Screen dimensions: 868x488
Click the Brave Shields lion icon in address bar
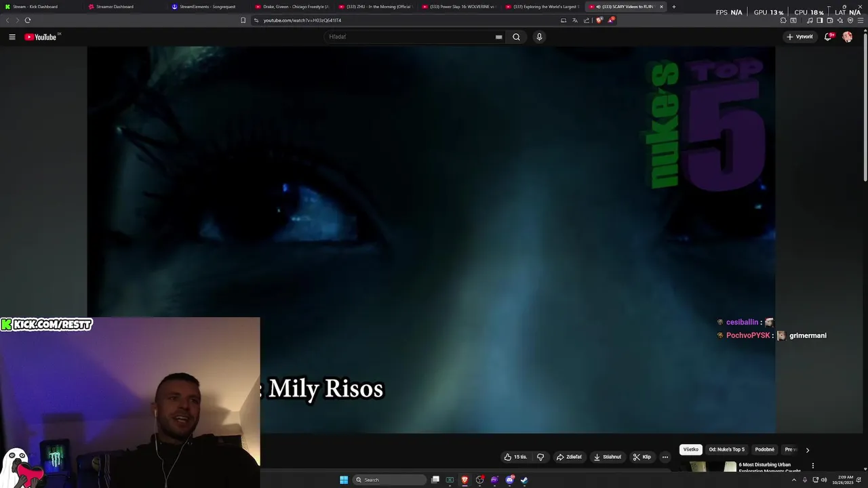tap(599, 20)
